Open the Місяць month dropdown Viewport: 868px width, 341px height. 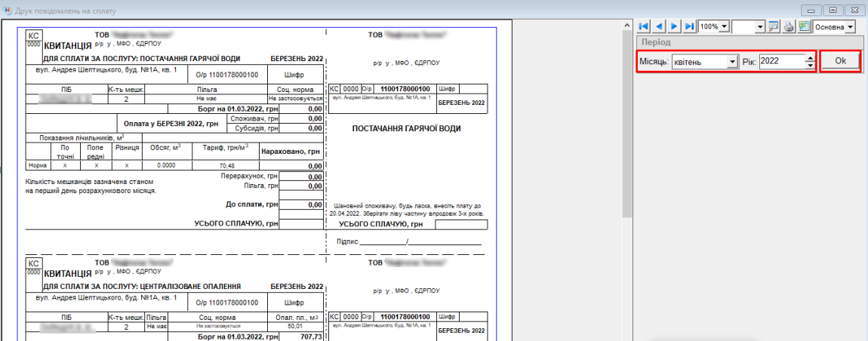coord(731,62)
